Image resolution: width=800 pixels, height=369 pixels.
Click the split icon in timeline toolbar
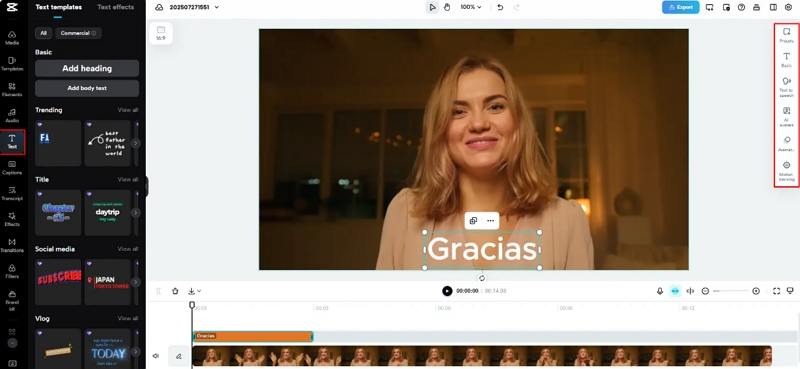pos(690,291)
